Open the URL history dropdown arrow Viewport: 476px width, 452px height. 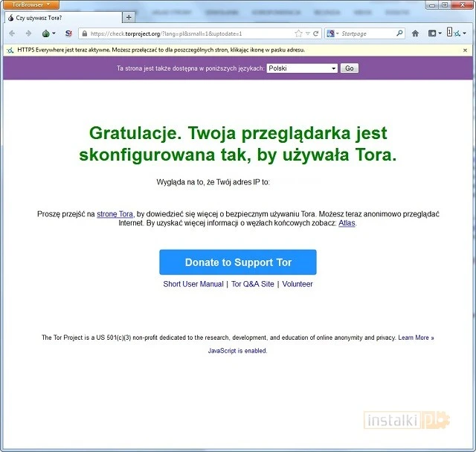[307, 33]
